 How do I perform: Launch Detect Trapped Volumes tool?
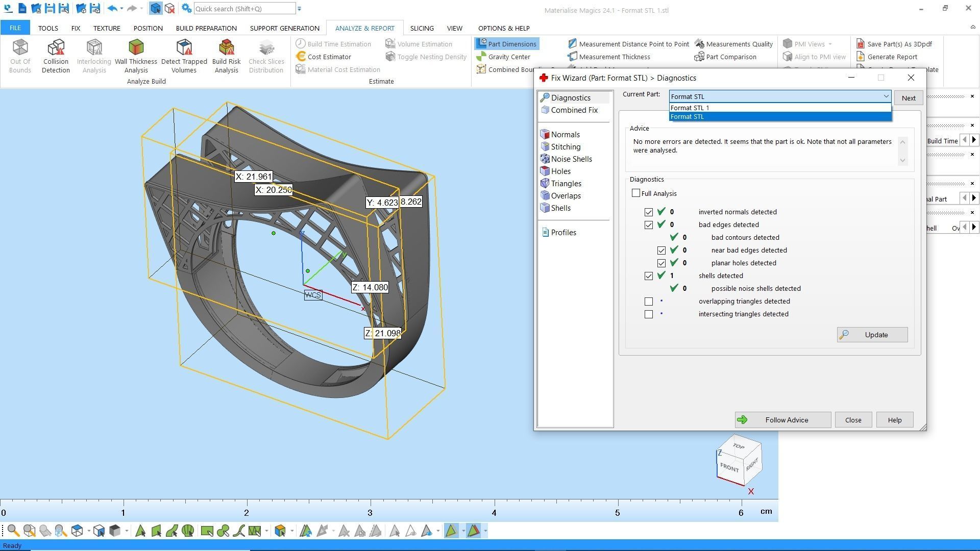point(184,57)
